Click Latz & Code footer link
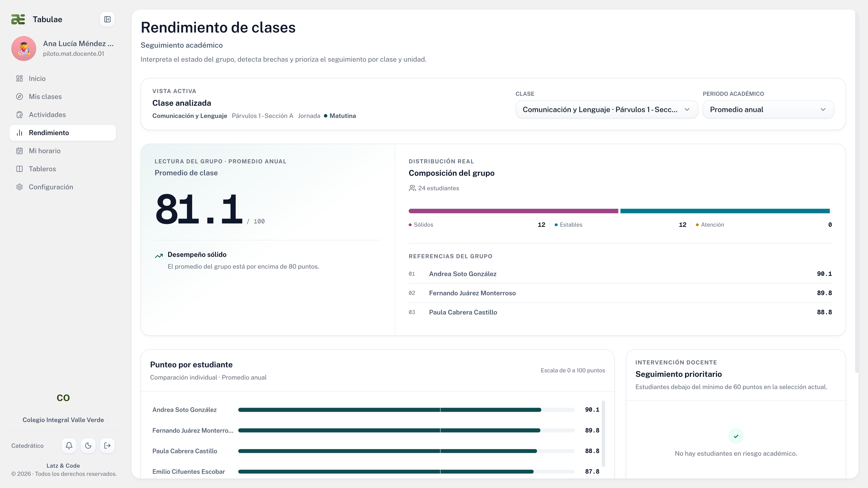 click(x=63, y=466)
